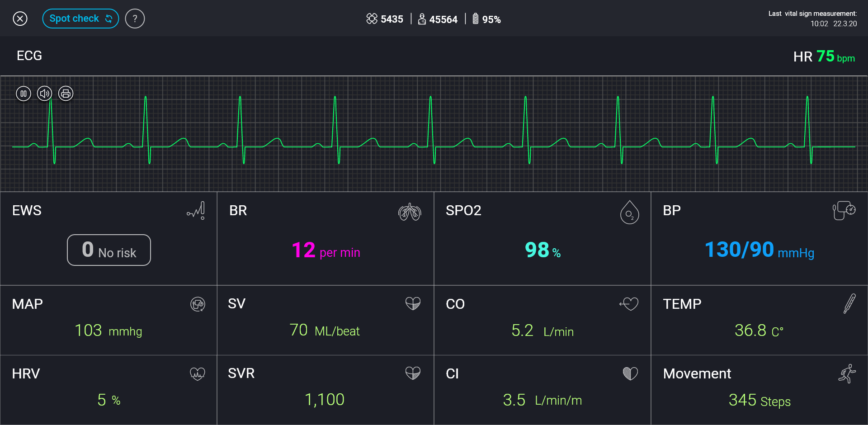The width and height of the screenshot is (868, 425).
Task: Click the lungs icon on the BR tile
Action: click(x=409, y=212)
